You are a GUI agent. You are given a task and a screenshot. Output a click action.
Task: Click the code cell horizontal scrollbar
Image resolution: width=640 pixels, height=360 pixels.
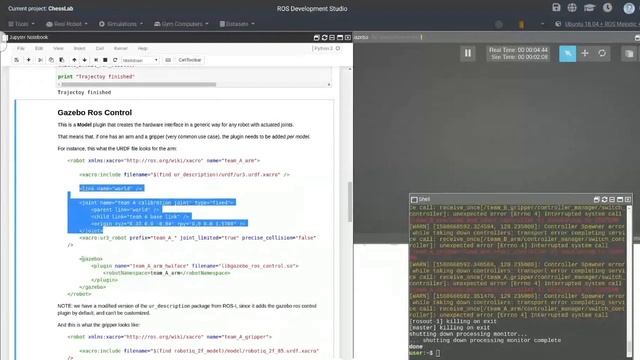(139, 84)
